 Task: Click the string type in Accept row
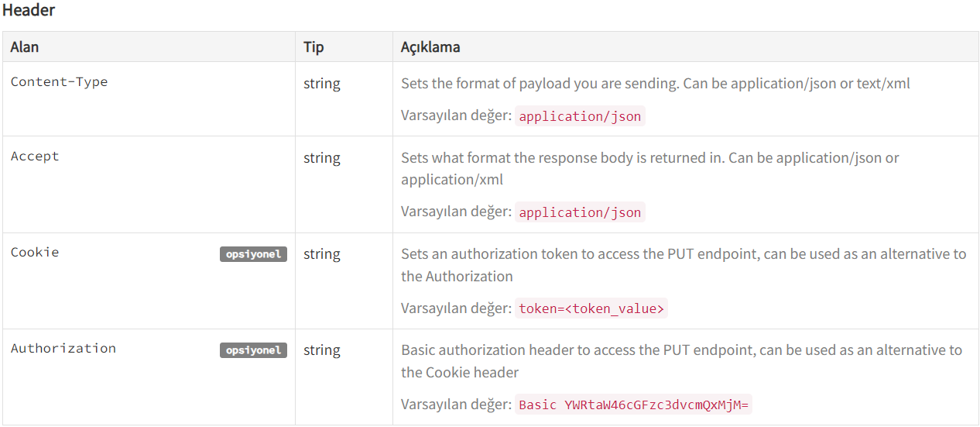tap(322, 158)
